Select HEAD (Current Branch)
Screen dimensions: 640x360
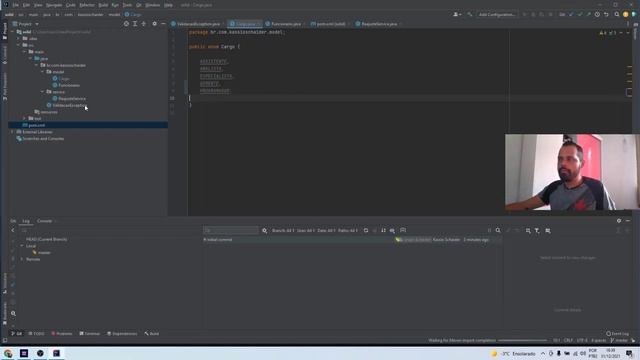tap(47, 239)
